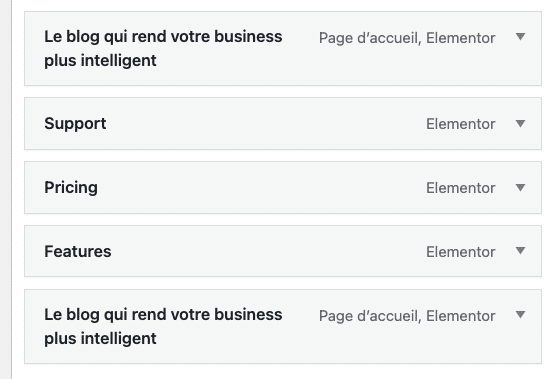
Task: Expand the Support menu item arrow
Action: click(x=520, y=124)
